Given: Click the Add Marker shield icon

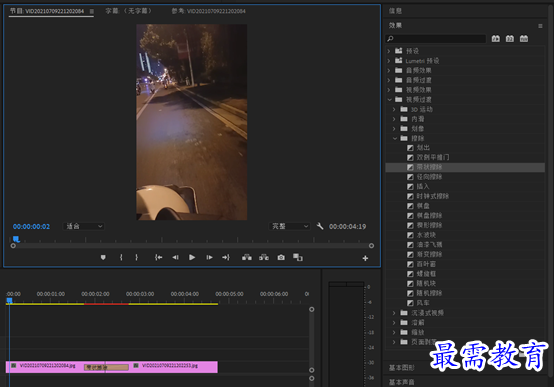Looking at the screenshot, I should coord(103,257).
